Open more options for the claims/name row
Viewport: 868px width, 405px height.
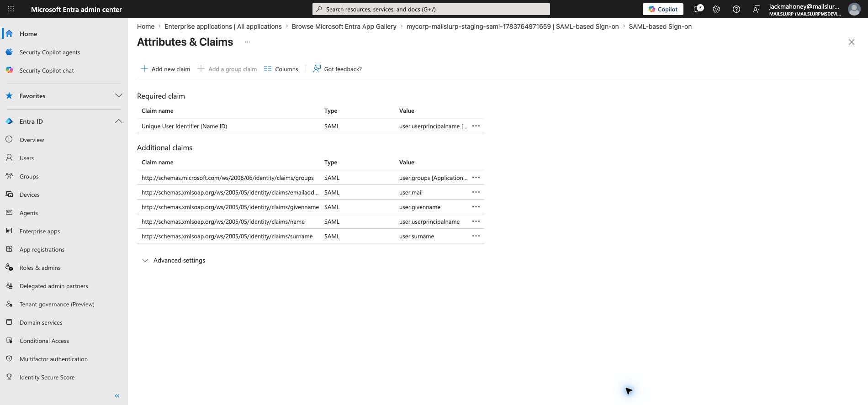(x=476, y=221)
